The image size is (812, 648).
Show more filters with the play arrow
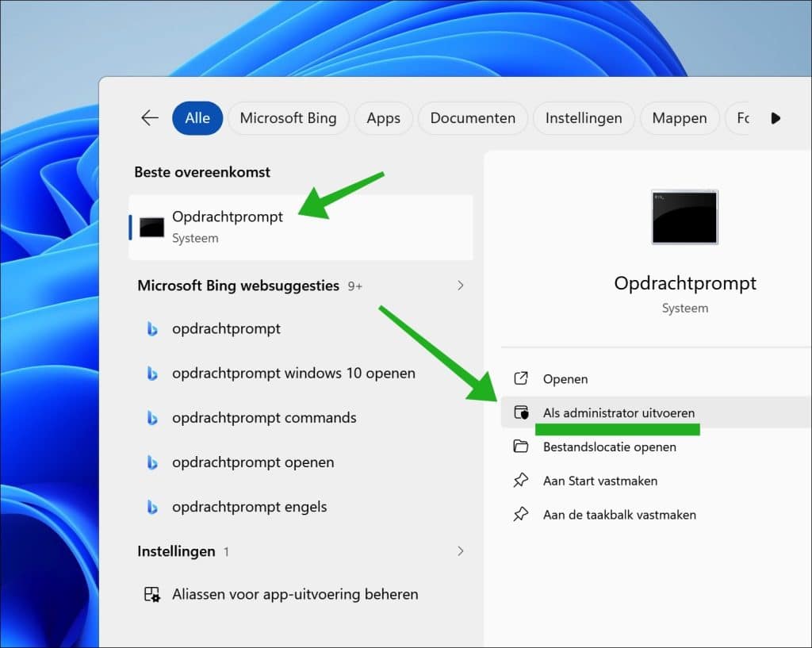(x=776, y=118)
